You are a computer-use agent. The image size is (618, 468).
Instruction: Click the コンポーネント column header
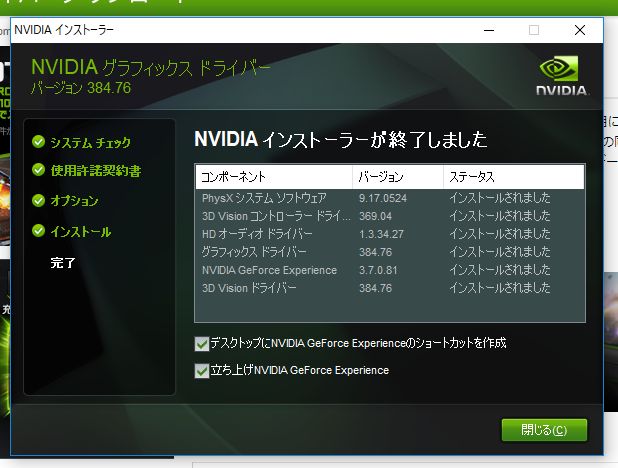(274, 177)
